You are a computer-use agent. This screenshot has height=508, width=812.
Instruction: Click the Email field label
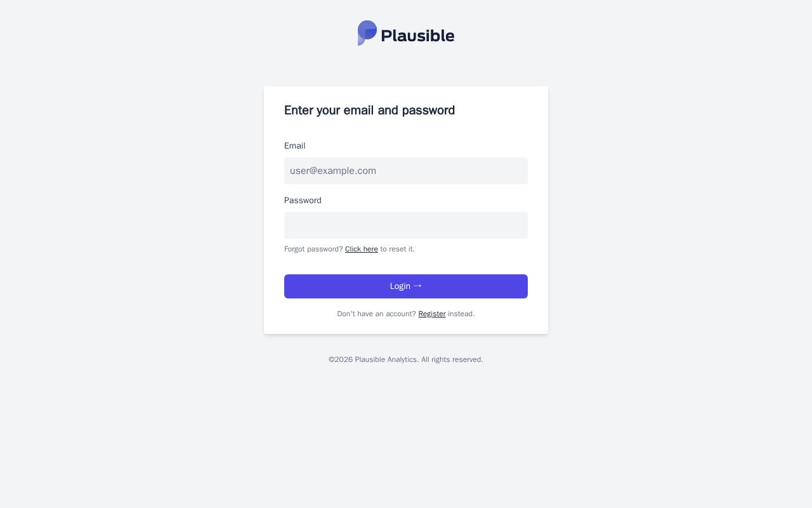click(295, 146)
